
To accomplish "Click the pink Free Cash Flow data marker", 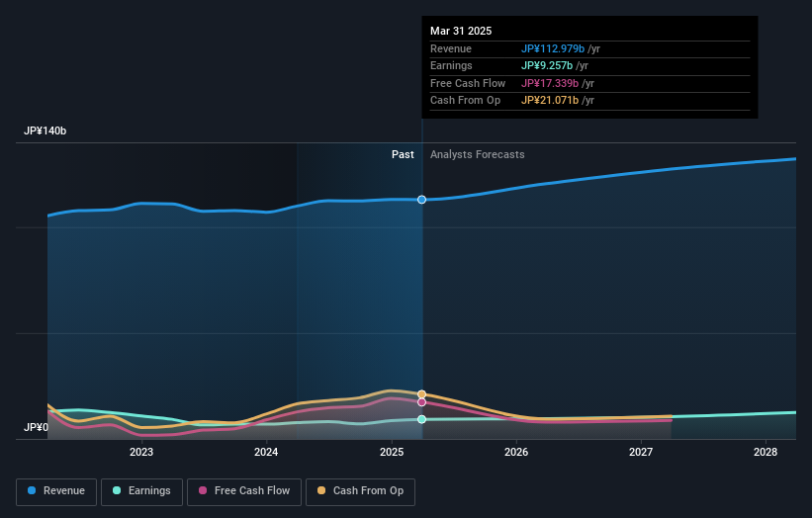I will pos(422,402).
